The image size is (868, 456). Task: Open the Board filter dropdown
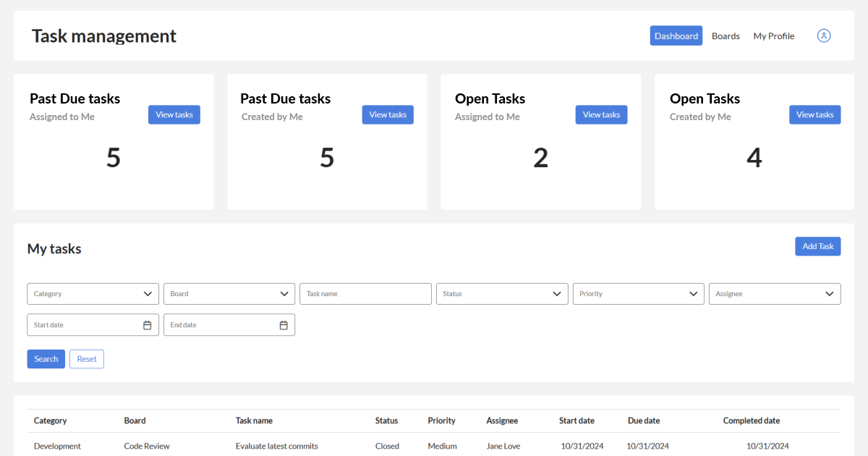tap(229, 293)
